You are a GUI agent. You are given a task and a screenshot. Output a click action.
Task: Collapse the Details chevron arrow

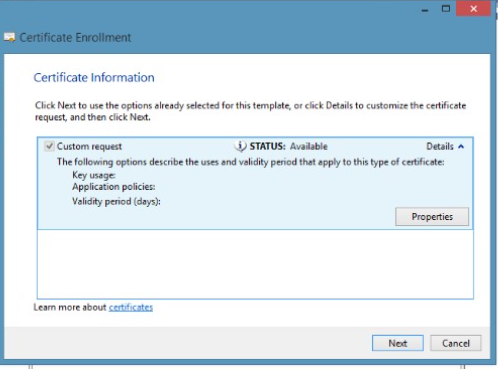click(x=461, y=146)
